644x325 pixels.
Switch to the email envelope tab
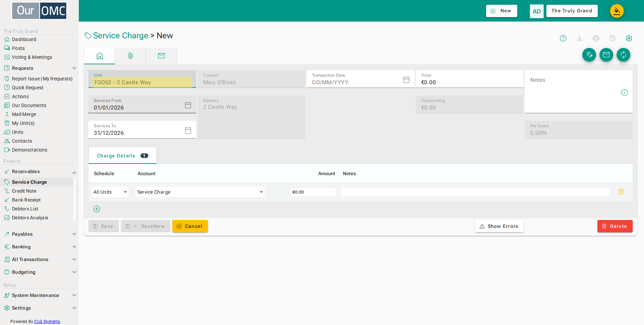click(161, 56)
